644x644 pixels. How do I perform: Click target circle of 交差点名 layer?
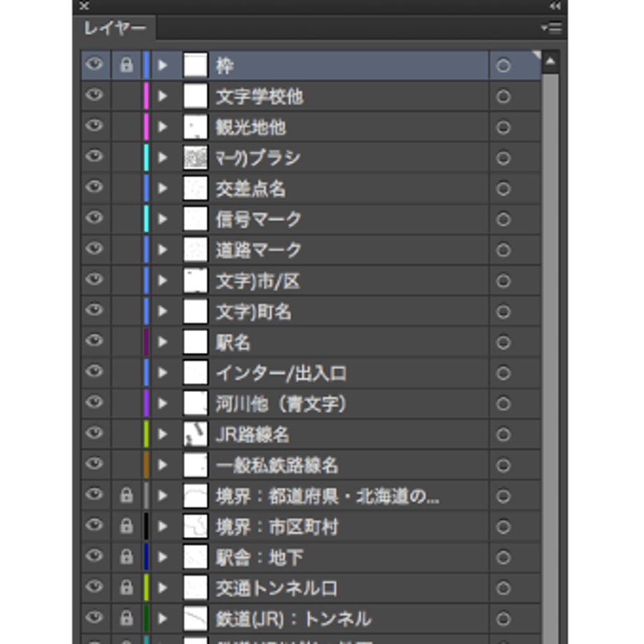(x=503, y=188)
